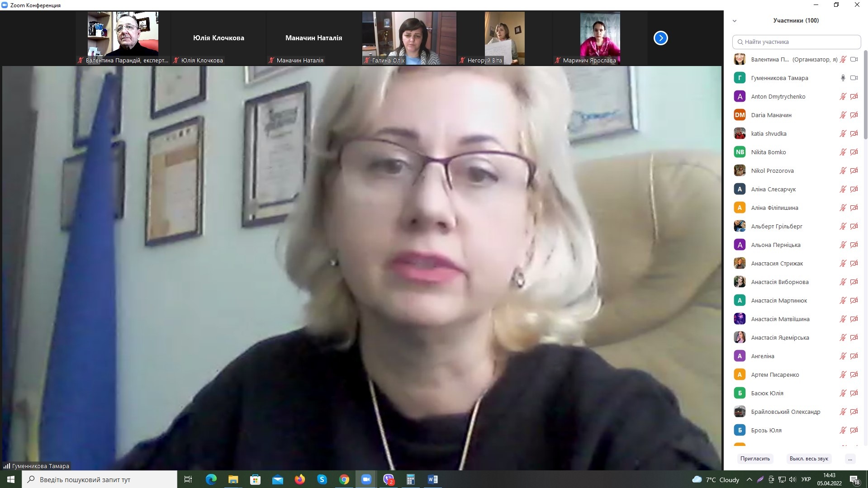Image resolution: width=868 pixels, height=488 pixels.
Task: Select participant Nikol Prozorova
Action: (x=797, y=171)
